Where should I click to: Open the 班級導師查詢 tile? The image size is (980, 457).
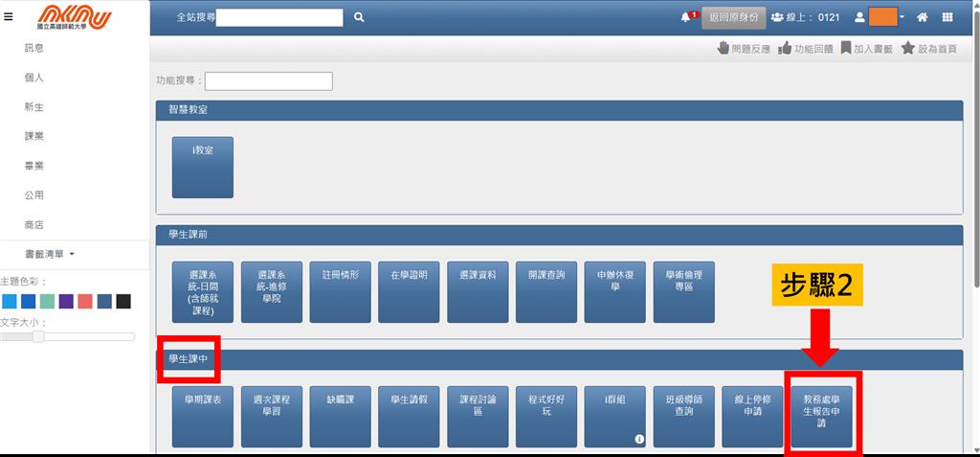(x=683, y=417)
